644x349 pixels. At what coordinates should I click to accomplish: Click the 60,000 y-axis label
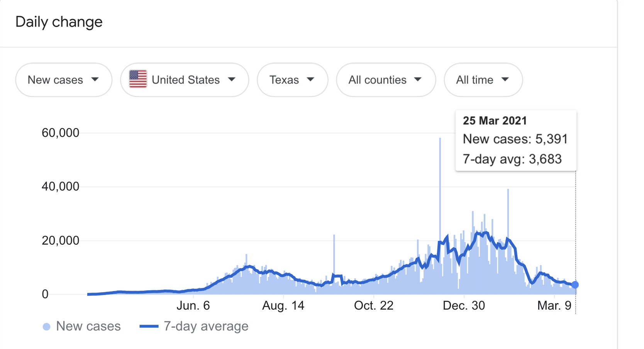point(61,133)
